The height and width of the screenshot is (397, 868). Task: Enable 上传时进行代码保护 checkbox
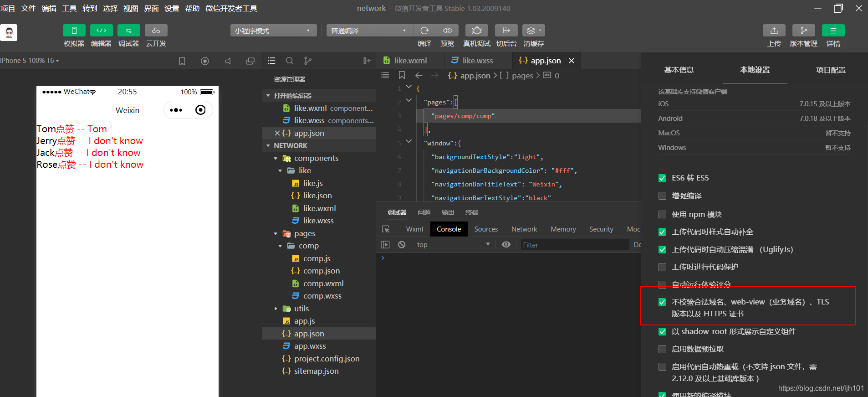point(662,267)
